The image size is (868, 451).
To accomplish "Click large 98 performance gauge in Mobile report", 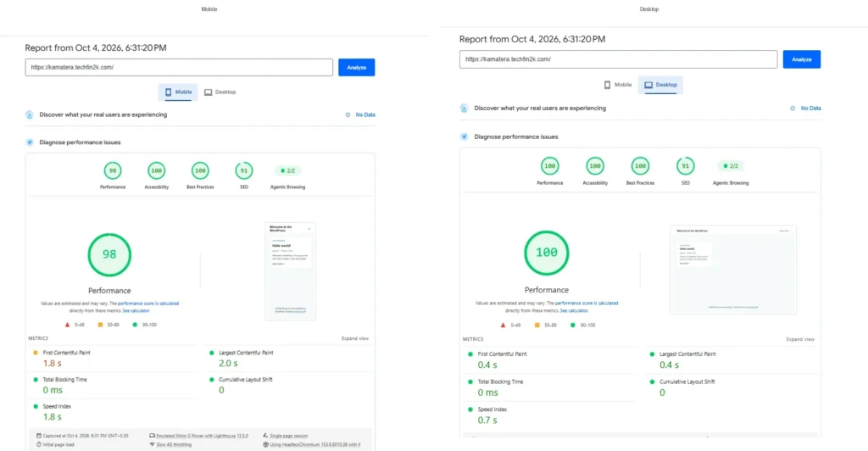I will tap(109, 254).
